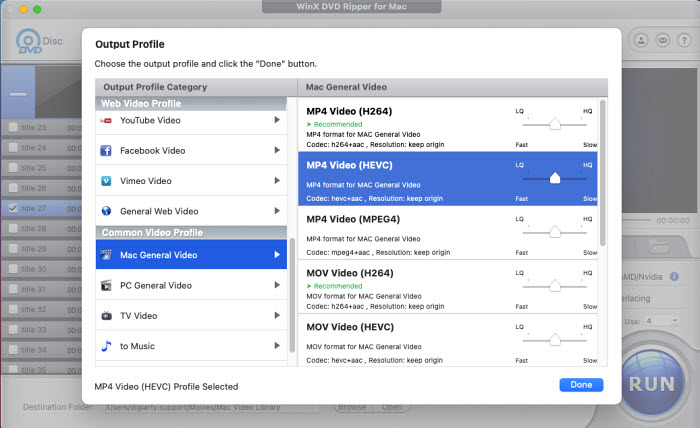Expand the to Music arrow
This screenshot has height=428, width=700.
[277, 345]
